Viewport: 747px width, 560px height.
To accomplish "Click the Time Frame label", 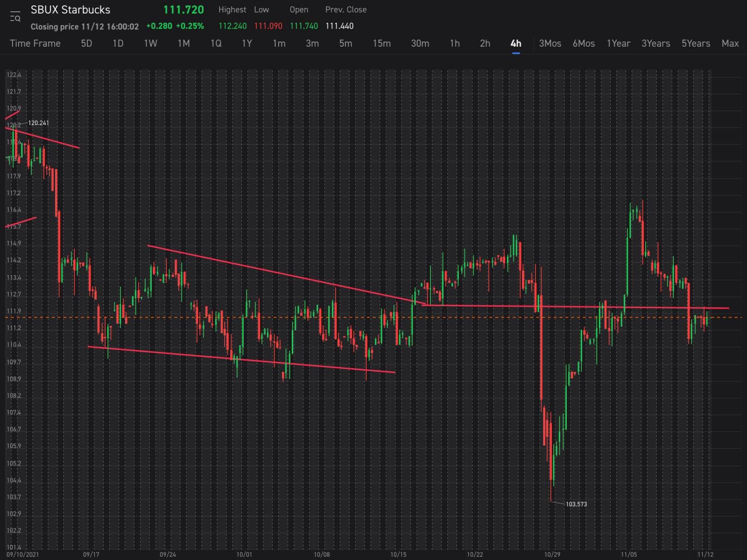I will [x=35, y=43].
